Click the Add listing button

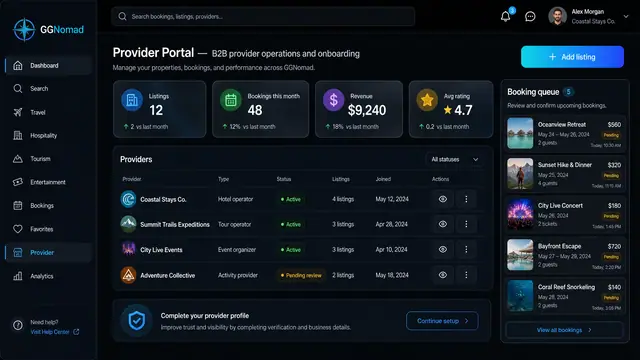[x=572, y=57]
